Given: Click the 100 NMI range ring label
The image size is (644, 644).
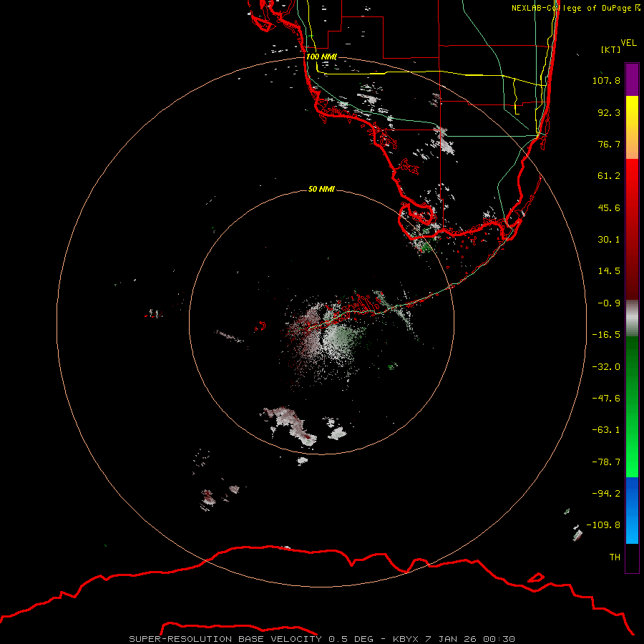Looking at the screenshot, I should [321, 57].
